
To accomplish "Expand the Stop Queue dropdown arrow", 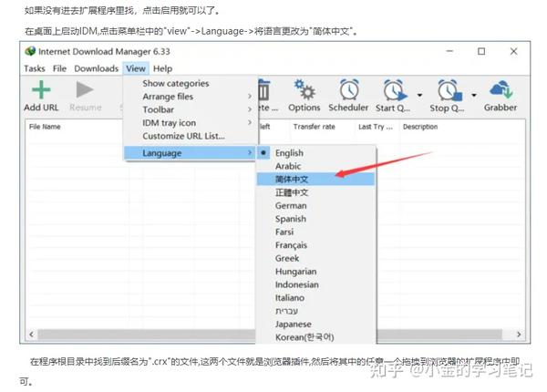I will (474, 95).
